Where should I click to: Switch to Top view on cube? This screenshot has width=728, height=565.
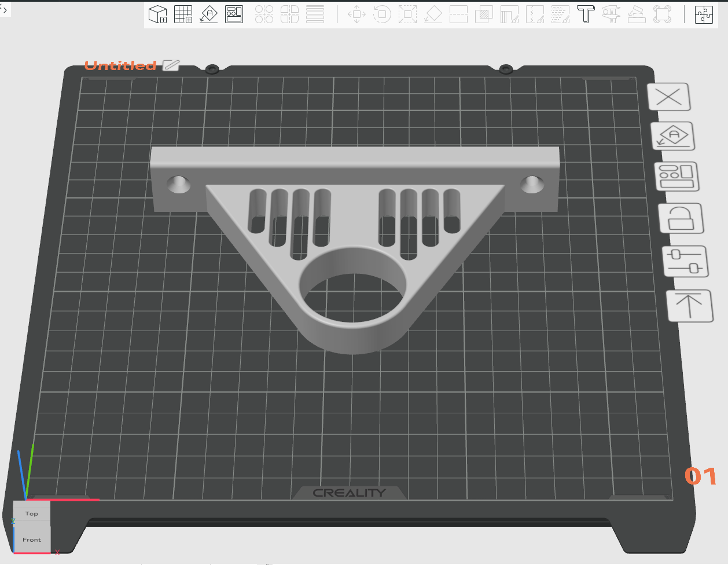(32, 512)
